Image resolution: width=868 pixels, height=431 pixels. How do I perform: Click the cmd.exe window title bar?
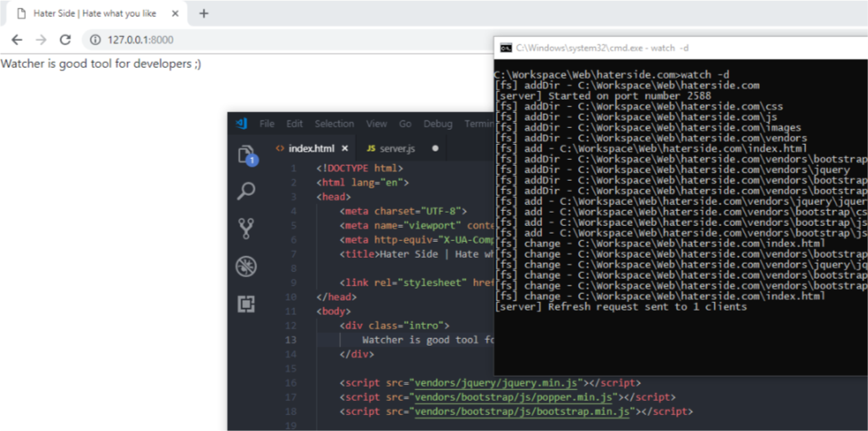click(681, 49)
